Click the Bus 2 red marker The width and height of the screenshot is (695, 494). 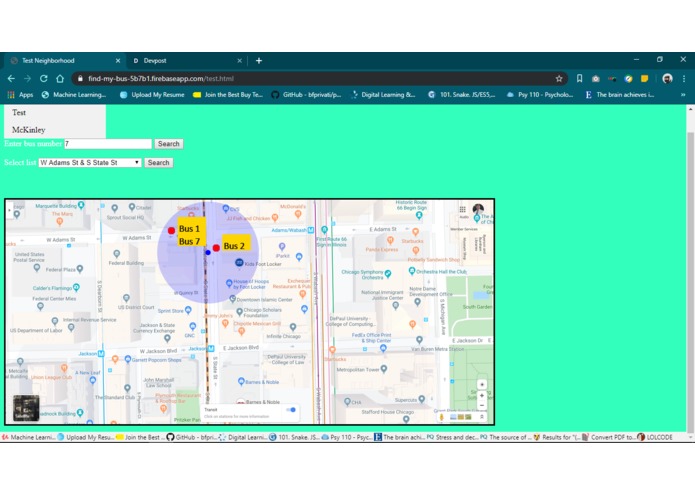tap(216, 248)
